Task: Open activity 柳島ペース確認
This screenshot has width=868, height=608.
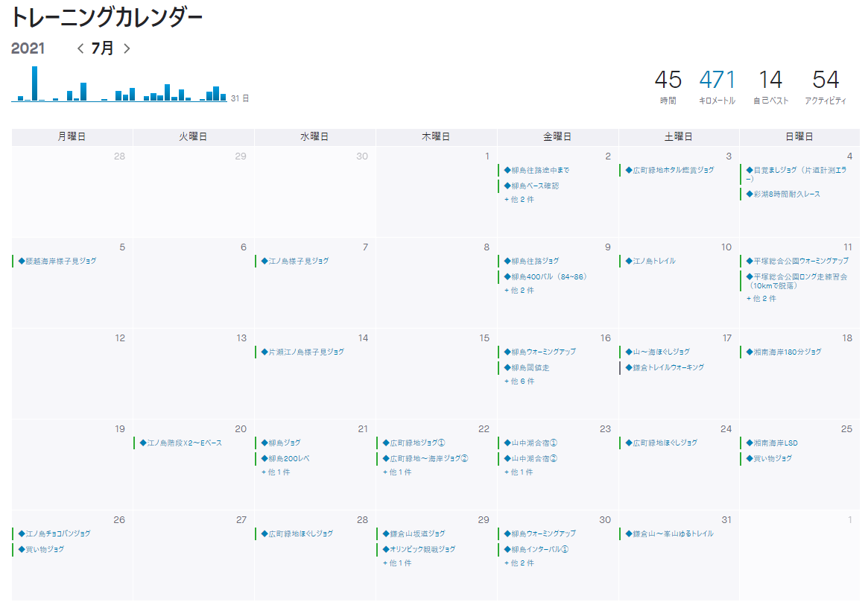Action: click(531, 186)
